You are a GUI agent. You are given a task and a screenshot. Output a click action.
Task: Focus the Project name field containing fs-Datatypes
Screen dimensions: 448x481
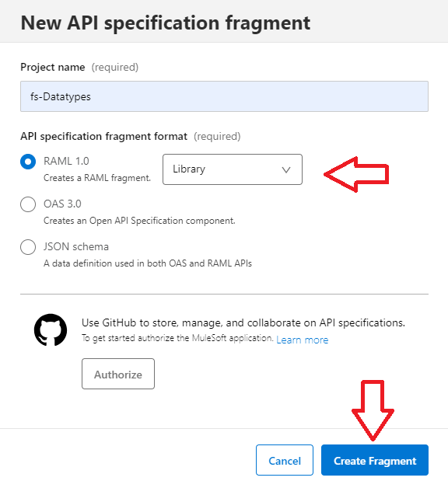click(x=225, y=96)
